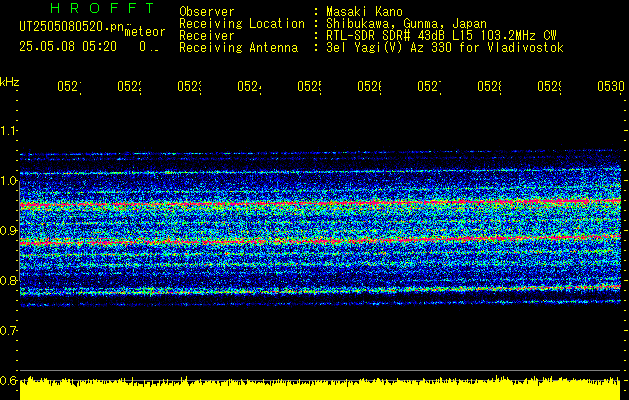Click the HROFFT title text
Screen dimensions: 629x400
tap(103, 8)
